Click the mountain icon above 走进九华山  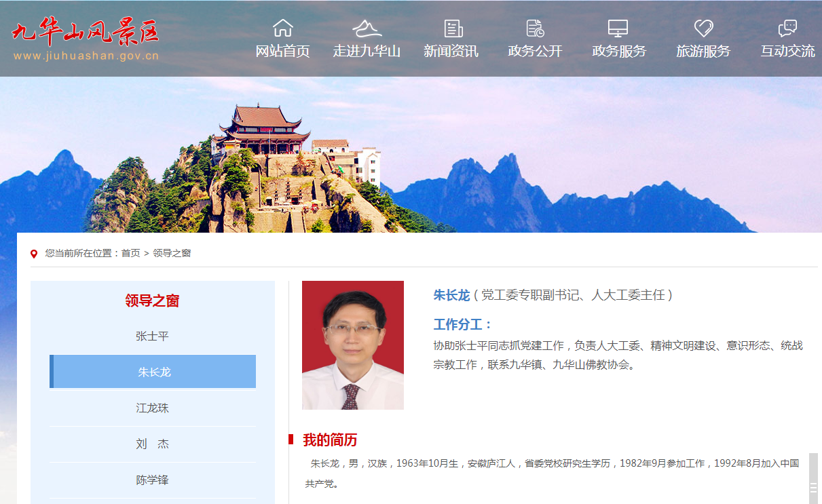pyautogui.click(x=367, y=28)
